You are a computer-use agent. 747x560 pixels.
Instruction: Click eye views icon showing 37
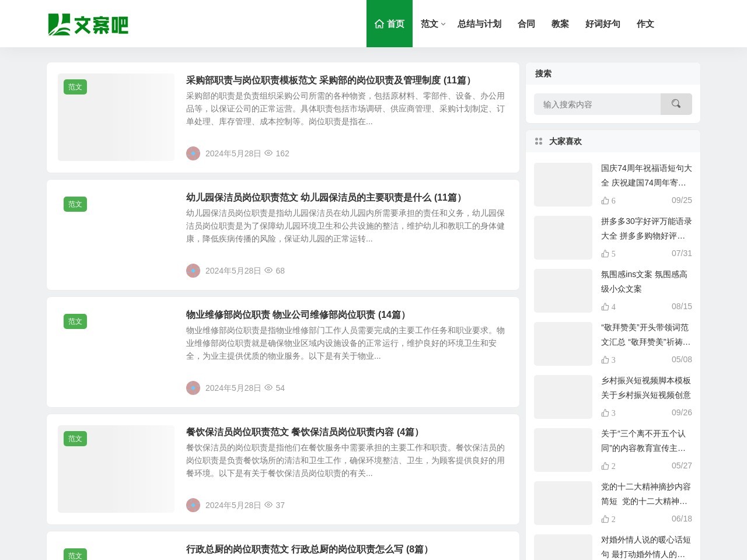[x=268, y=505]
